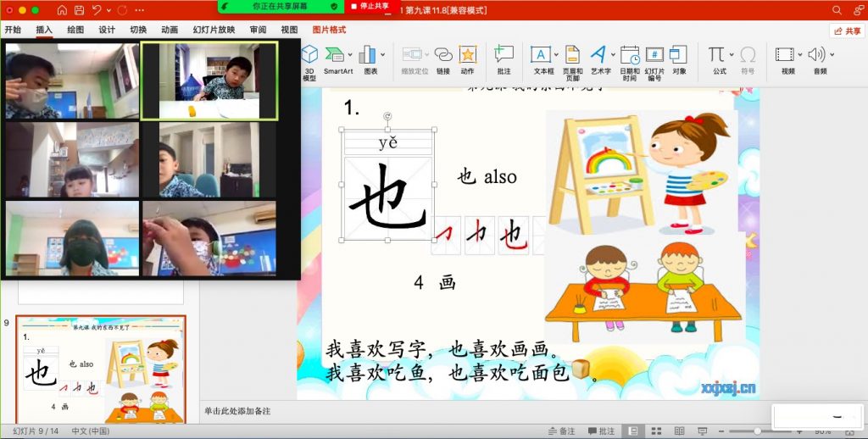The image size is (868, 439).
Task: Expand the 视频 video dropdown arrow
Action: pos(799,55)
